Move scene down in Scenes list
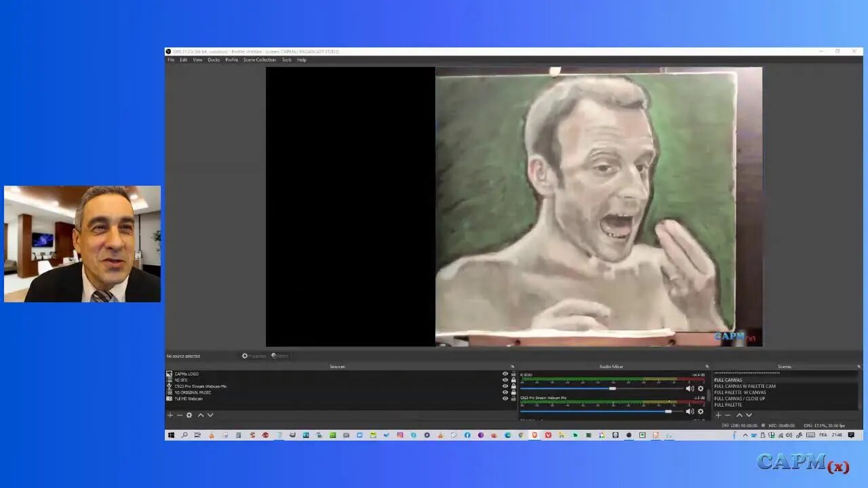The image size is (868, 488). 749,415
